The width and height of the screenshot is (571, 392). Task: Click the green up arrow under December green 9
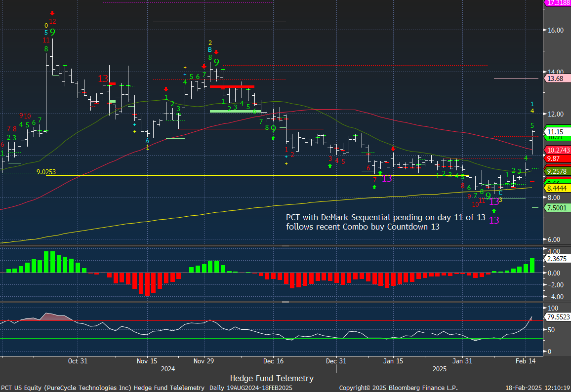(x=273, y=138)
